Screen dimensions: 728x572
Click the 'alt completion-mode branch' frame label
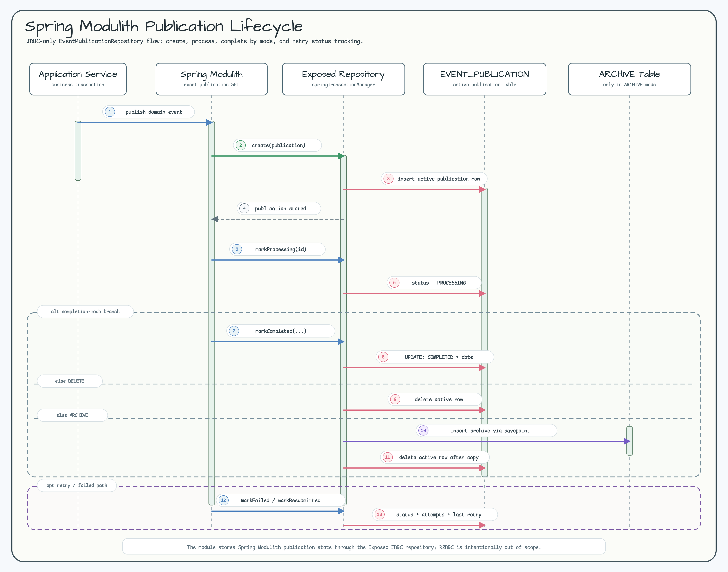(85, 311)
